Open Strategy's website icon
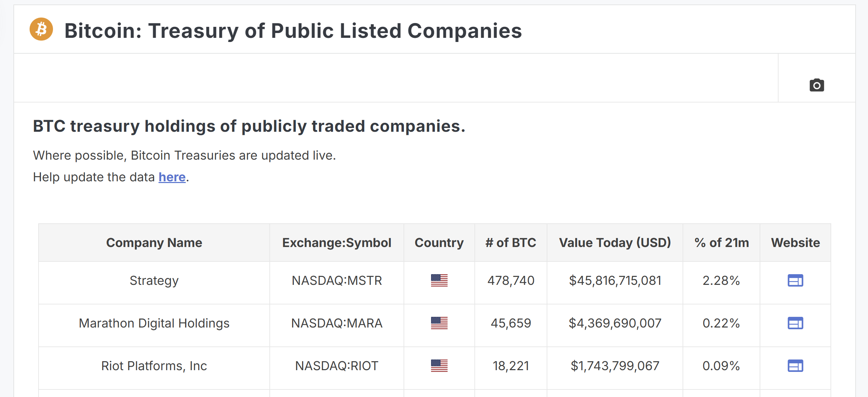The height and width of the screenshot is (397, 868). click(x=795, y=280)
